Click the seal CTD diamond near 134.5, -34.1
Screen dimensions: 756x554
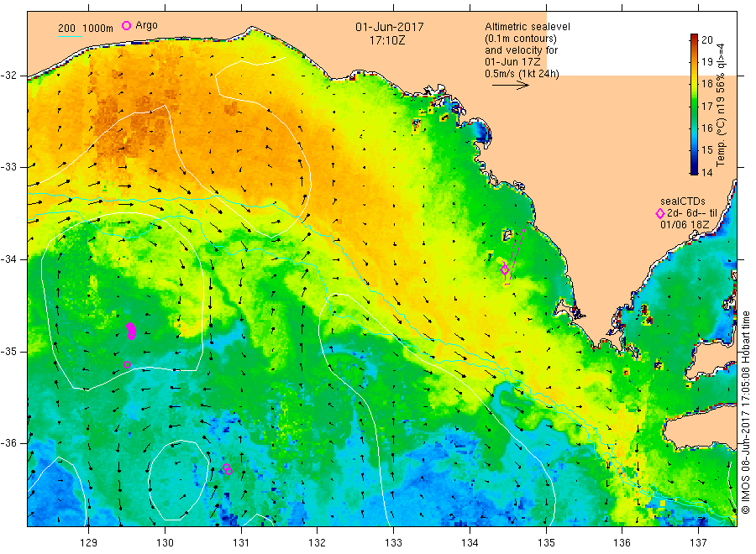coord(505,269)
